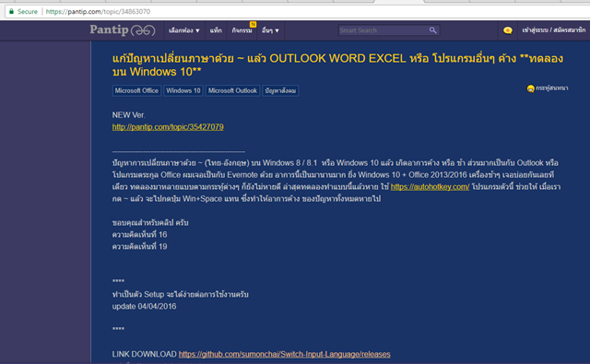This screenshot has height=364, width=590.
Task: Open the autohotkey.com link
Action: click(431, 187)
